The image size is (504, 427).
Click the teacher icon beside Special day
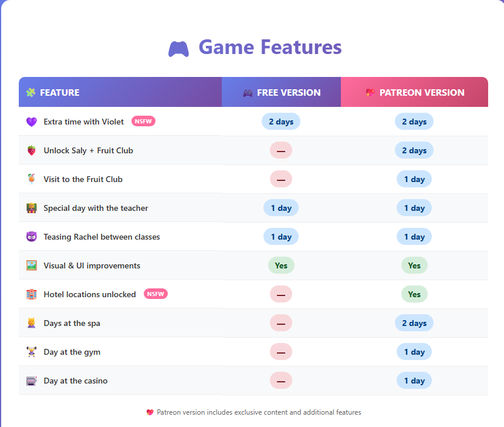[32, 208]
